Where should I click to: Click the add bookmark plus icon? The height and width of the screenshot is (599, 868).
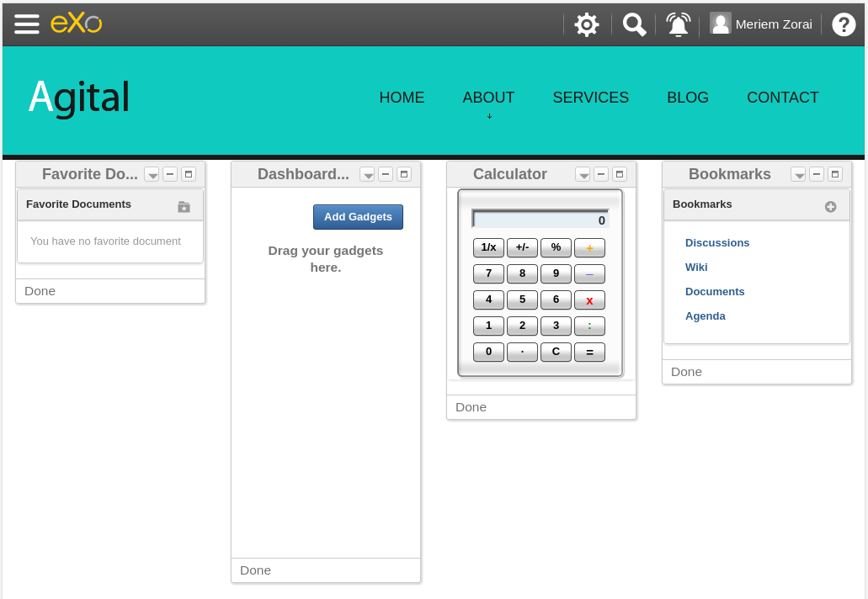click(x=830, y=207)
